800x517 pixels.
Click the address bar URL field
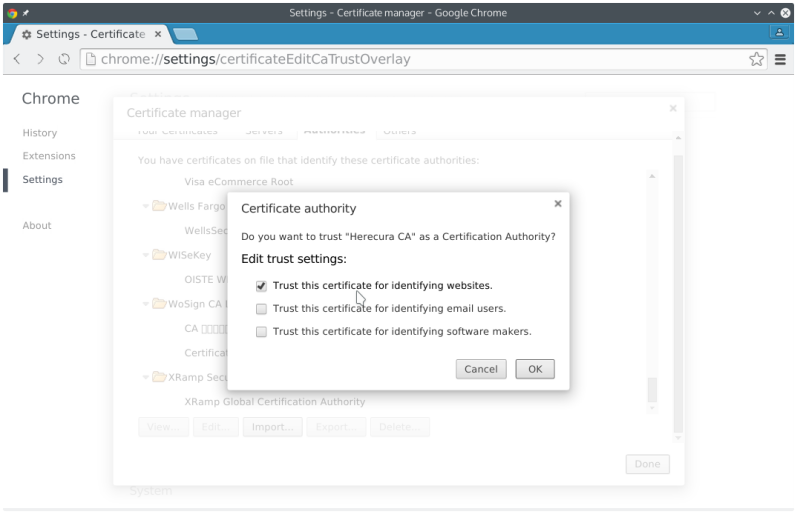tap(400, 59)
